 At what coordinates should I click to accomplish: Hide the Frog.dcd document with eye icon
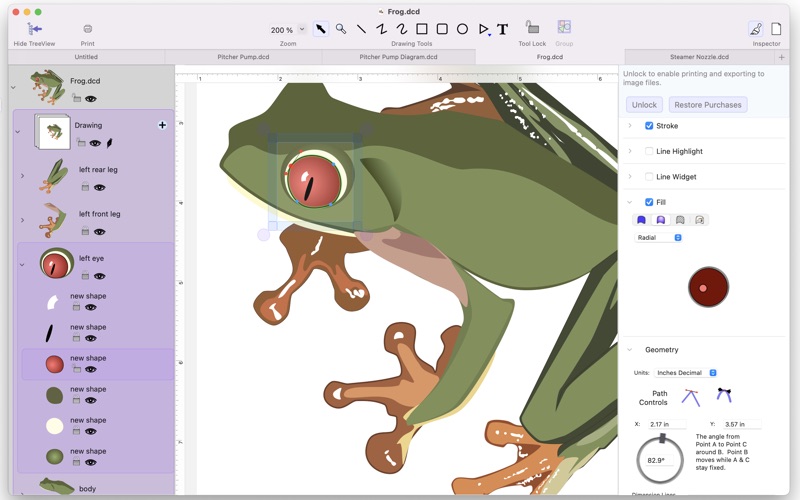click(x=91, y=99)
